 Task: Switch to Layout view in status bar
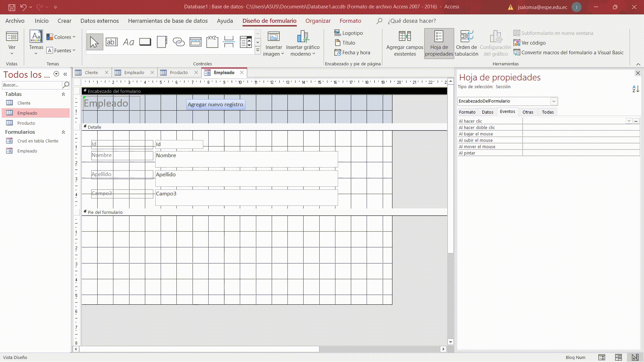619,357
